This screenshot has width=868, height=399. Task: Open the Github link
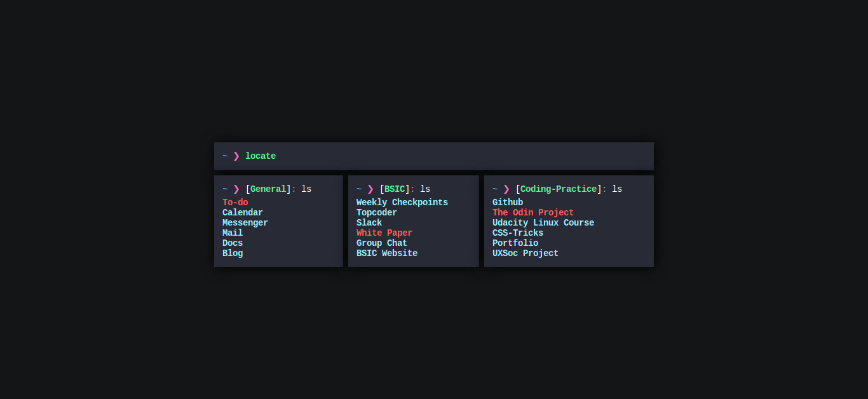click(508, 203)
